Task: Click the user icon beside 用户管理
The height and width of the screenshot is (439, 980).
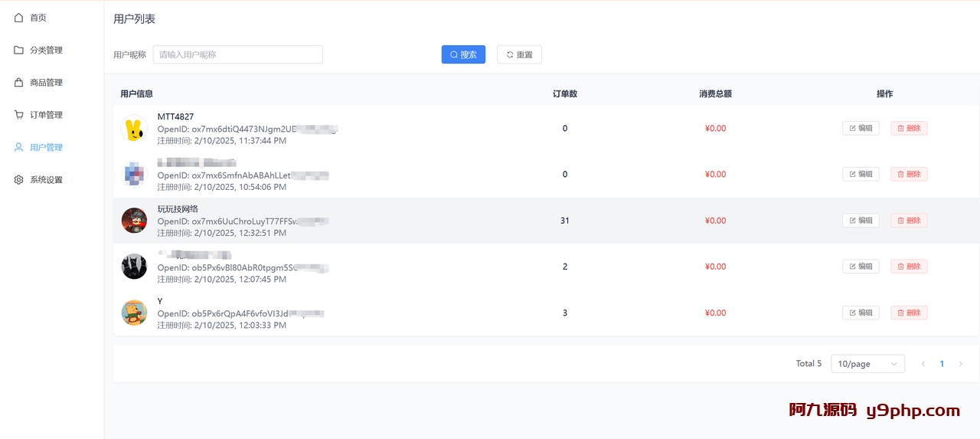Action: point(19,147)
